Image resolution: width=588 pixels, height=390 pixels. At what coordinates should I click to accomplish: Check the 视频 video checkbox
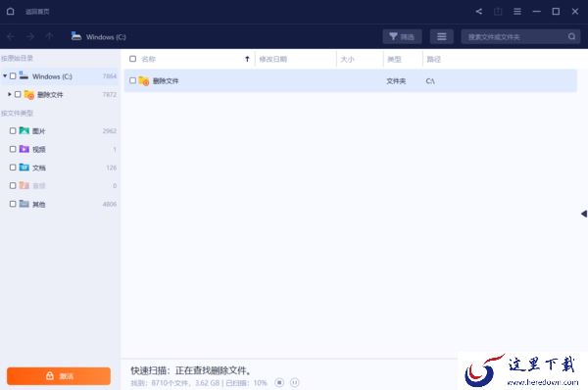(x=13, y=149)
